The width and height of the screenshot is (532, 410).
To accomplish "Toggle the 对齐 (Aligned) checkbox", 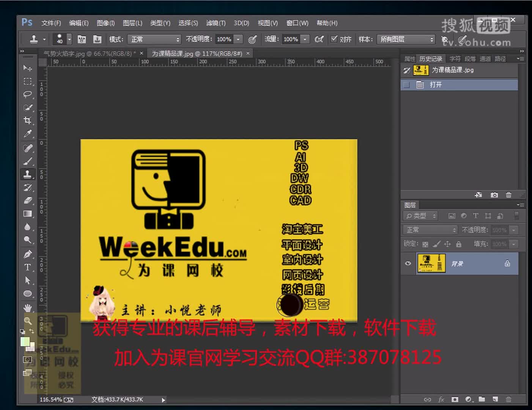I will coord(334,39).
